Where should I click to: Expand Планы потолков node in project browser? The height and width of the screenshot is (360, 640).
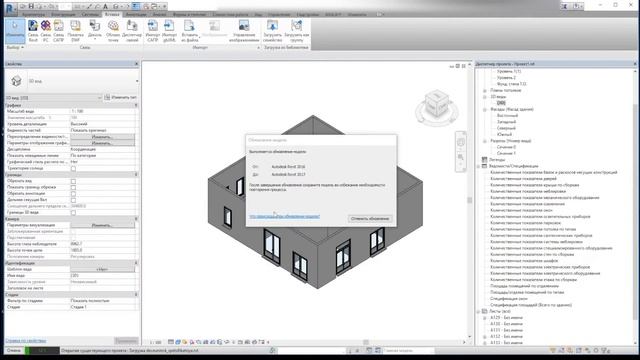485,90
